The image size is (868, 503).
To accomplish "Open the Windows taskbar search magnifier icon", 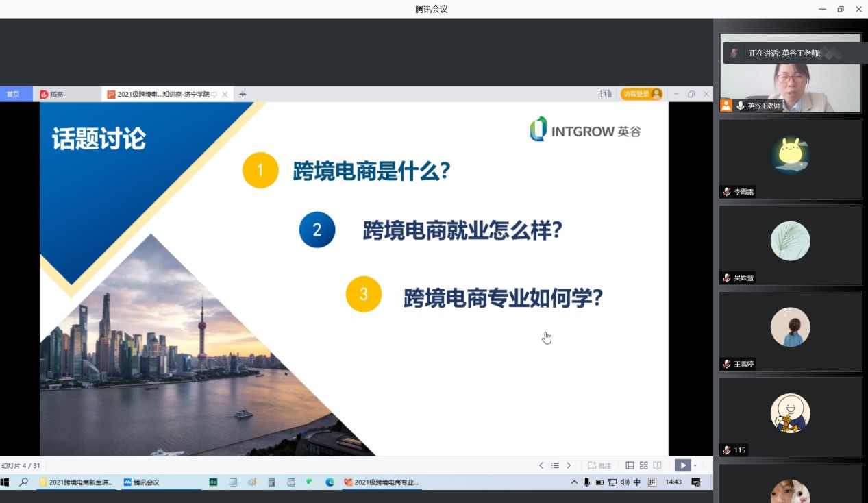I will point(23,482).
